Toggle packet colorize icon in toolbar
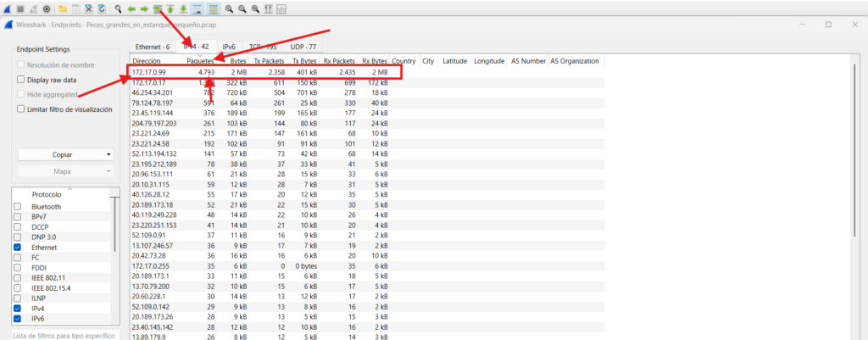This screenshot has width=868, height=340. [213, 8]
